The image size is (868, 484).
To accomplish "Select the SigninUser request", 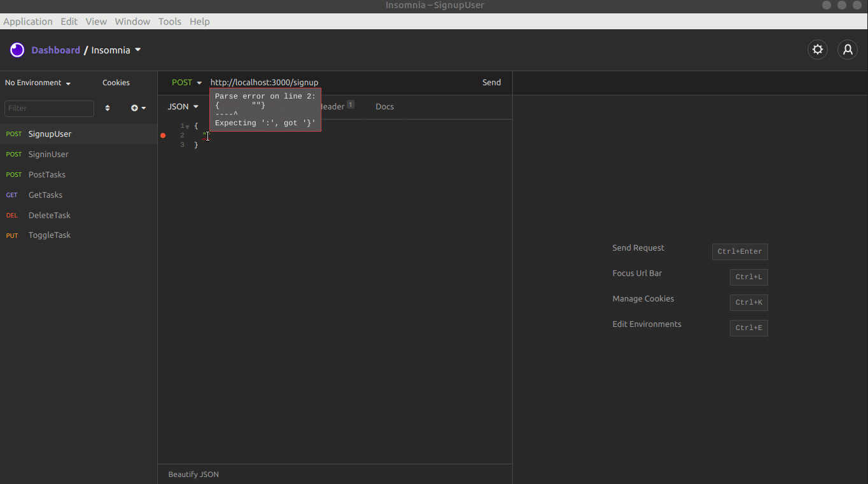I will pyautogui.click(x=78, y=155).
